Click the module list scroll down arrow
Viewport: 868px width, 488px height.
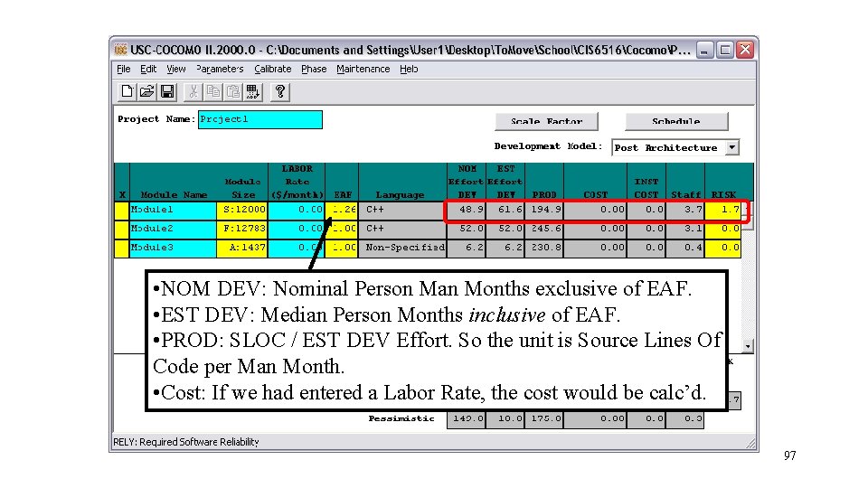coord(748,346)
